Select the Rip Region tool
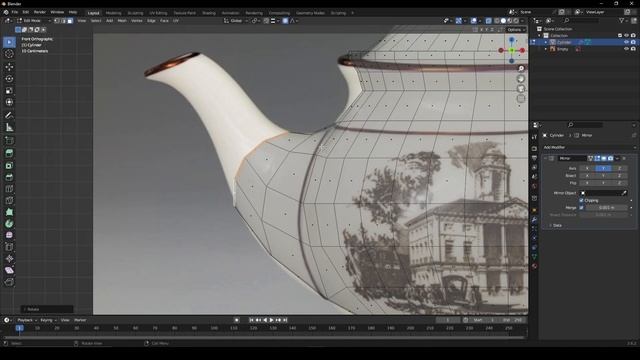This screenshot has width=640, height=360. (9, 282)
